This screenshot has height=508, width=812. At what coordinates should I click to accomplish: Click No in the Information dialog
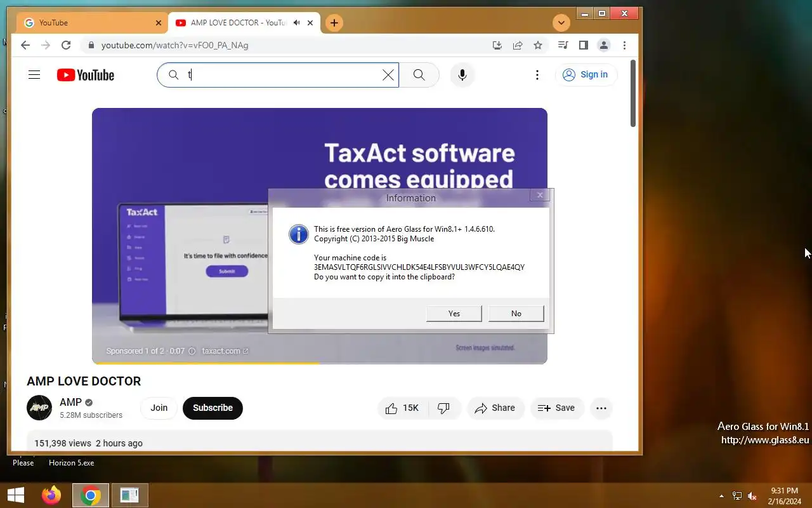point(516,314)
